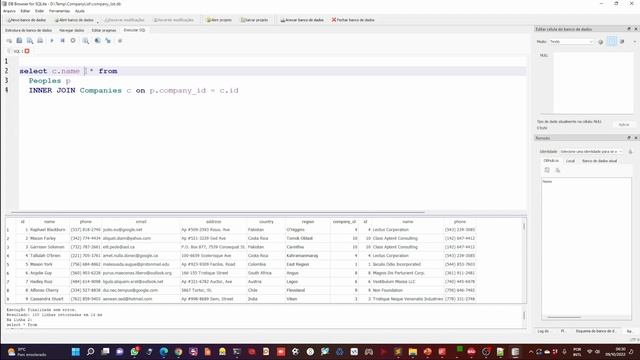Image resolution: width=640 pixels, height=360 pixels.
Task: Open the Editar menu
Action: [x=25, y=11]
